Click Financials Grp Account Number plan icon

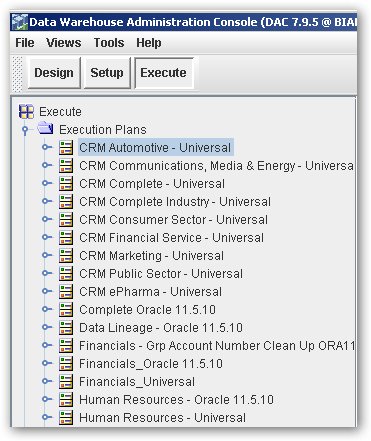pos(66,345)
